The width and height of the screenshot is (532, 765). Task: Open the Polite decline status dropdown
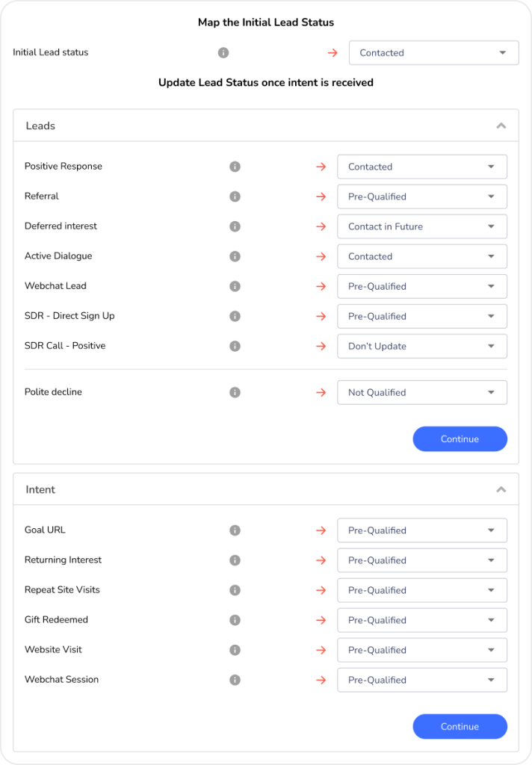(x=421, y=392)
